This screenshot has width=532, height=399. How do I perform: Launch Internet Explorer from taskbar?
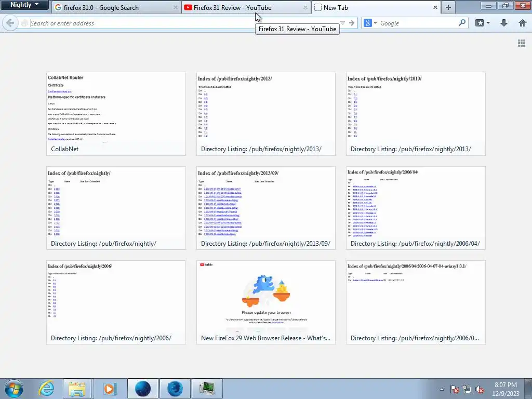pyautogui.click(x=46, y=389)
